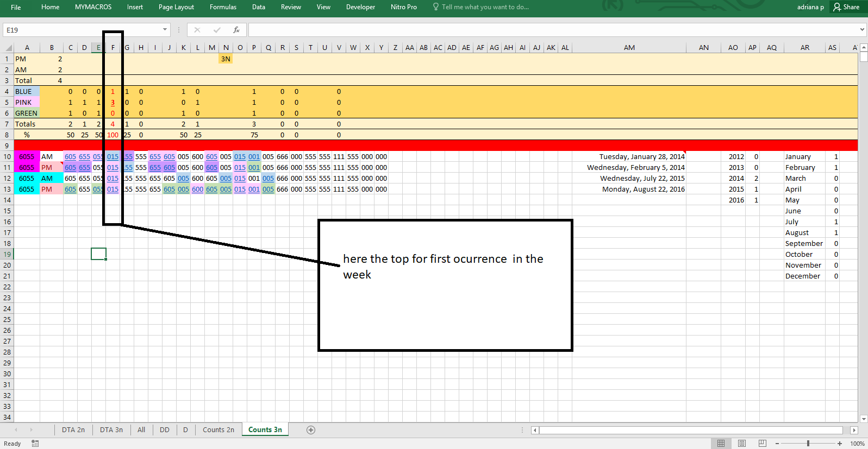
Task: Click horizontal scrollbar right arrow
Action: pyautogui.click(x=854, y=430)
